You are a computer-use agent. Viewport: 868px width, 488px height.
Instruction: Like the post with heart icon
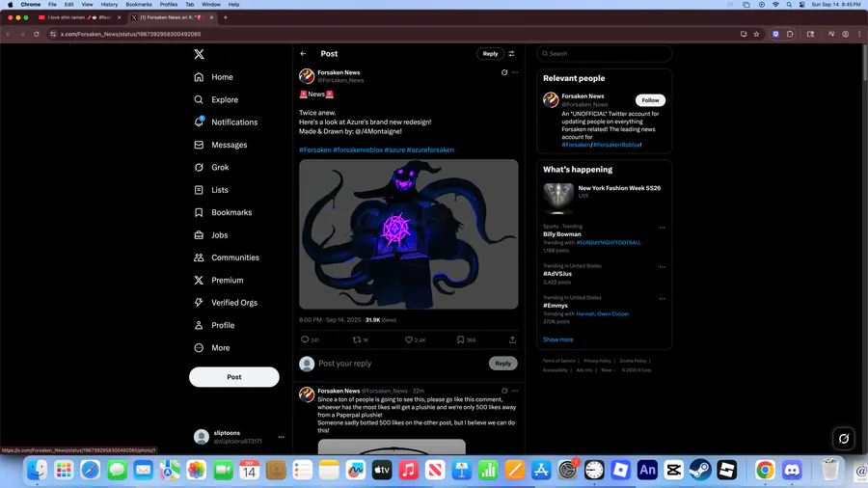pyautogui.click(x=409, y=339)
